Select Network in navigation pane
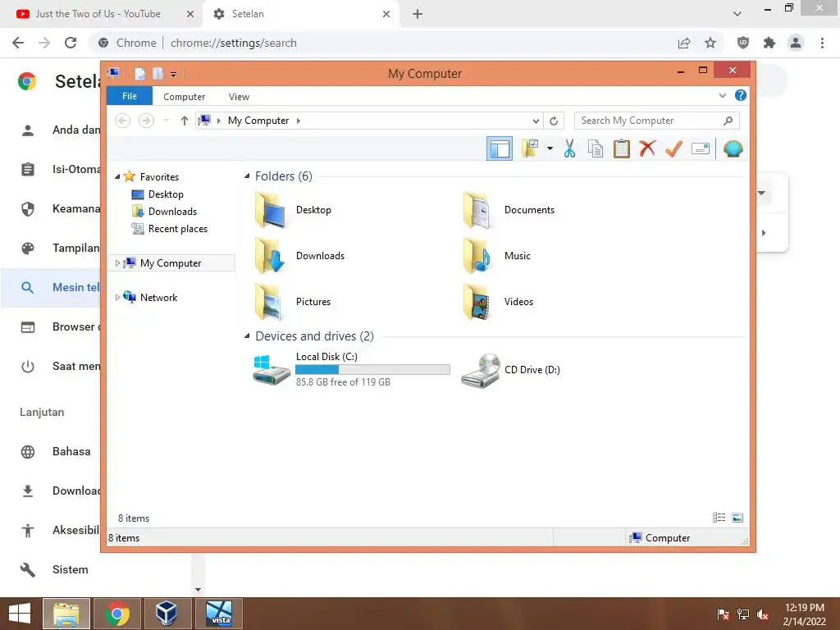This screenshot has height=630, width=840. click(x=158, y=297)
